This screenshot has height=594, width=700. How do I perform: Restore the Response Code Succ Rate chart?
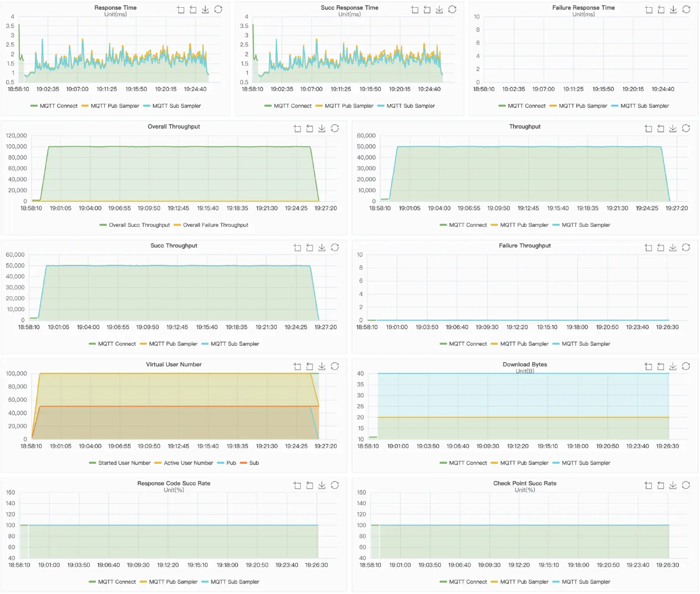coord(335,485)
